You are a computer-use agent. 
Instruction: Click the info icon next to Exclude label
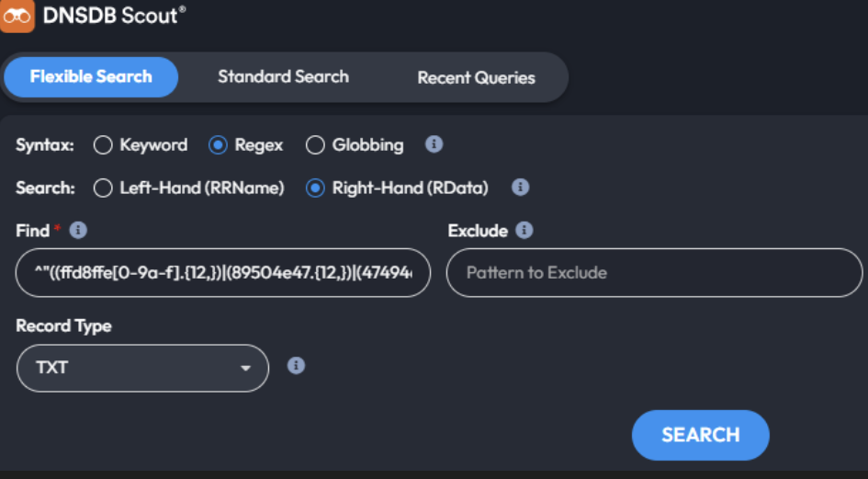524,230
